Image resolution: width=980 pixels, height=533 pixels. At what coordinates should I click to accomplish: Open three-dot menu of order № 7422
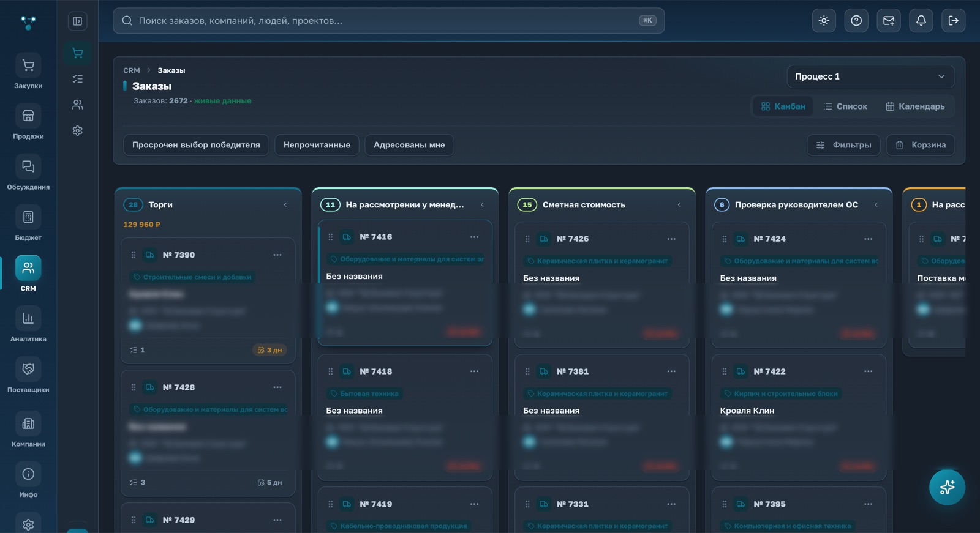(868, 371)
